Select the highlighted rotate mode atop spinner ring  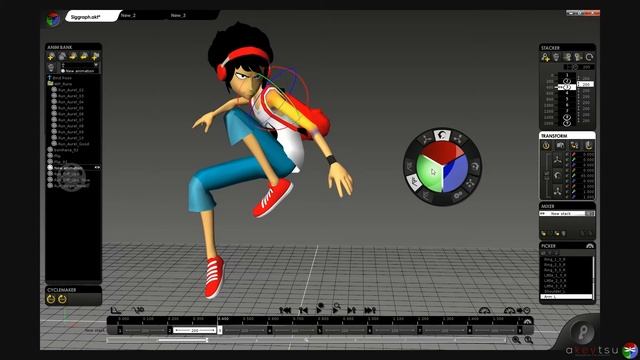[x=442, y=135]
